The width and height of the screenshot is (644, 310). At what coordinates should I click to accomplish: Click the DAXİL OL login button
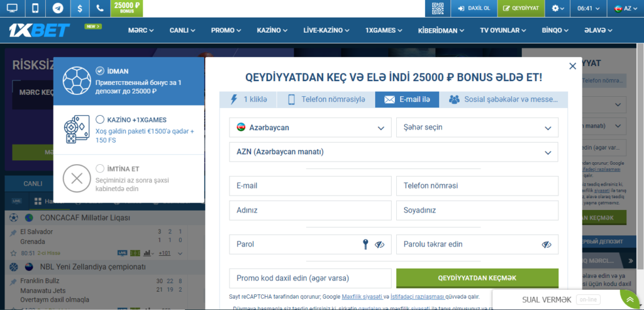coord(474,8)
